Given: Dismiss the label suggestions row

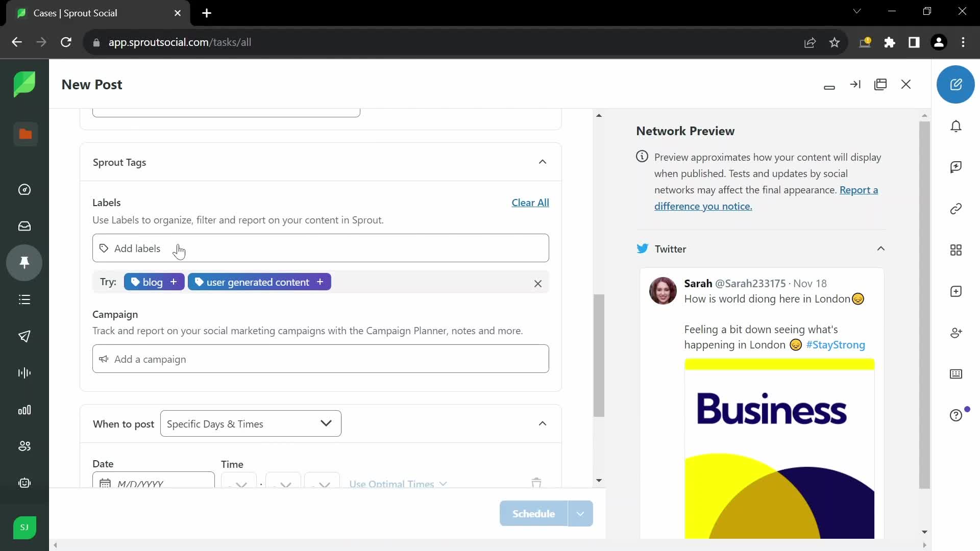Looking at the screenshot, I should coord(538,283).
